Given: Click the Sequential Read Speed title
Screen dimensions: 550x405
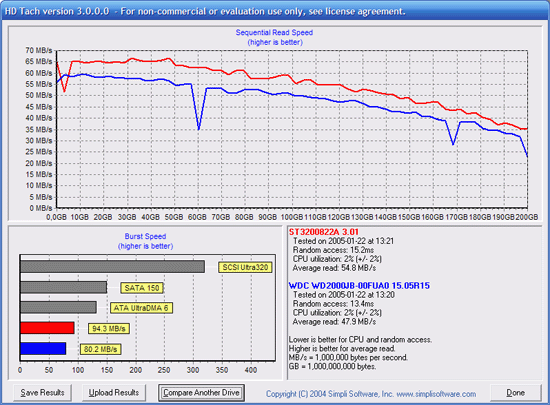Looking at the screenshot, I should (x=274, y=33).
